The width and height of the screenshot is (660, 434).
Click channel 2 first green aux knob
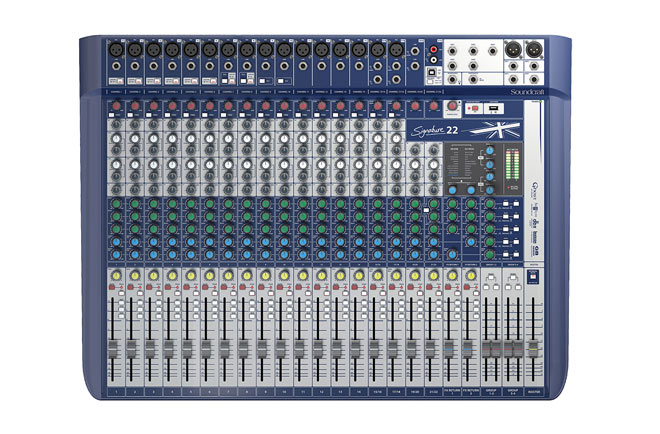tap(135, 204)
